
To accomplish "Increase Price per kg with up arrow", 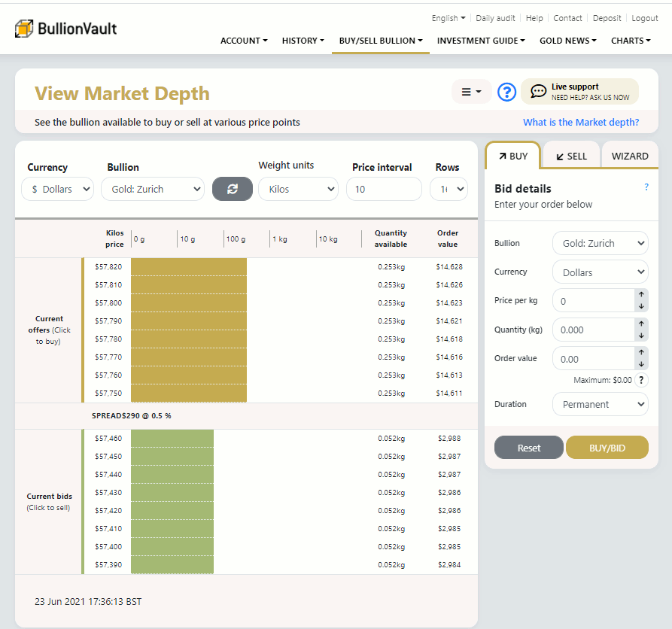I will point(641,294).
